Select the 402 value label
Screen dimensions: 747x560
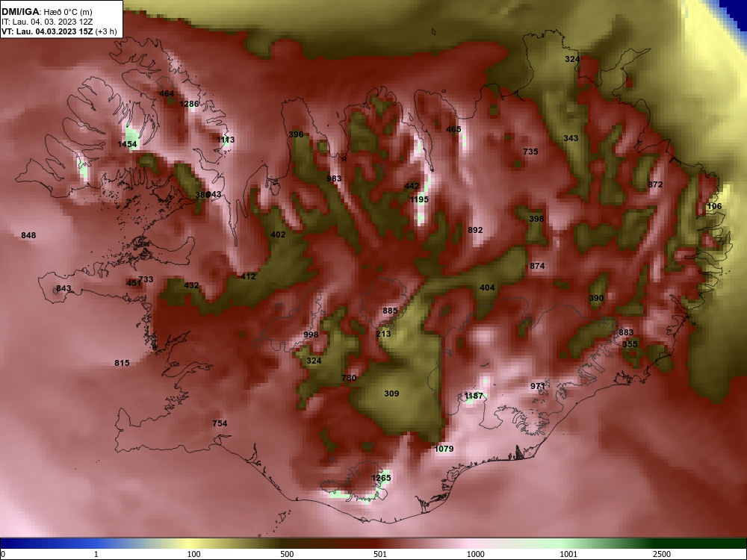coord(278,234)
